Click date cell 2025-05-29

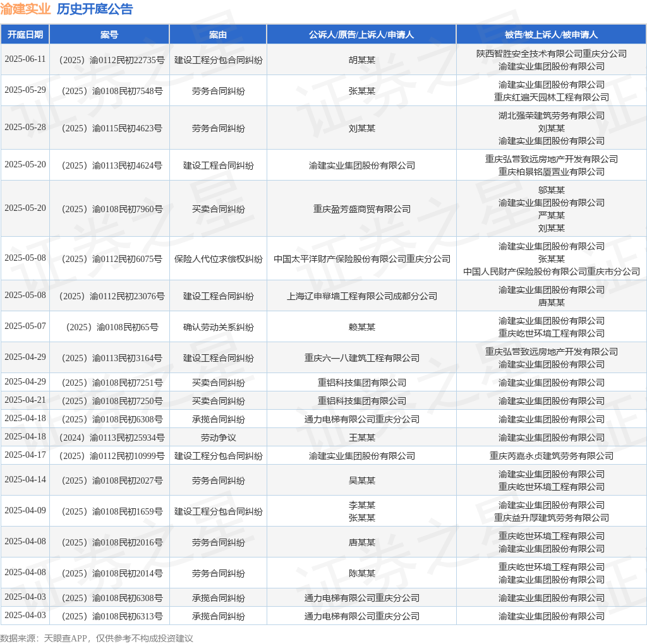coord(25,90)
